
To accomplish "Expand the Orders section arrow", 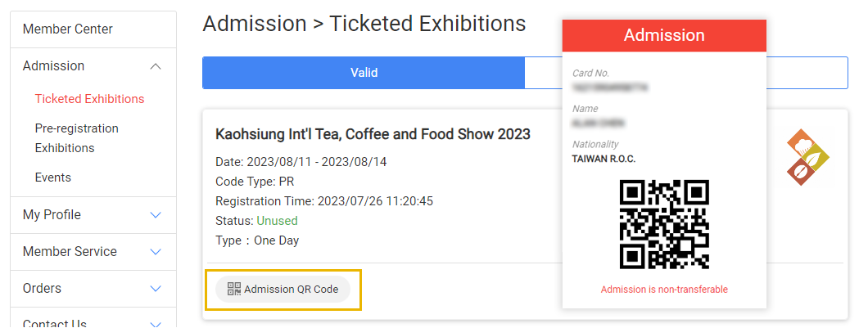I will pyautogui.click(x=156, y=289).
